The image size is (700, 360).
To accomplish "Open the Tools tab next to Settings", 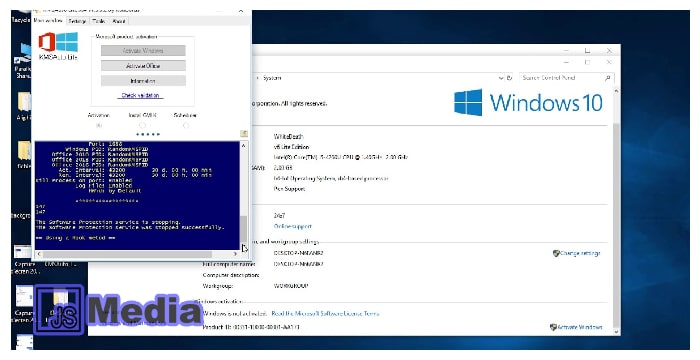I will [x=98, y=21].
